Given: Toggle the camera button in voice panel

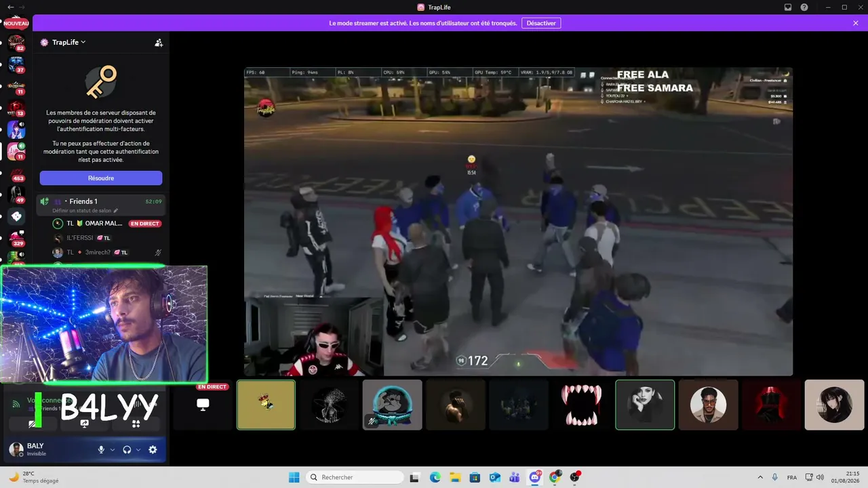Looking at the screenshot, I should [x=33, y=424].
